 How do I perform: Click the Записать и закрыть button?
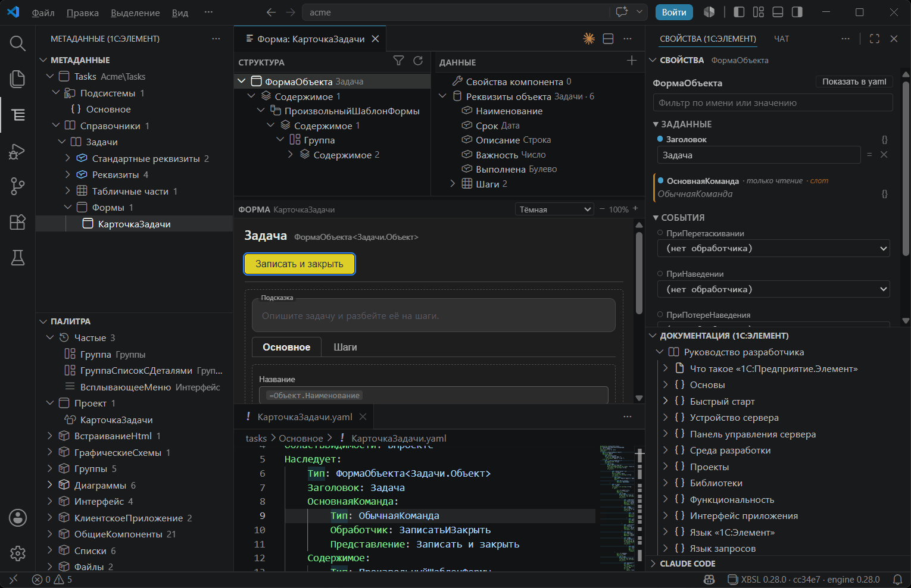point(299,264)
